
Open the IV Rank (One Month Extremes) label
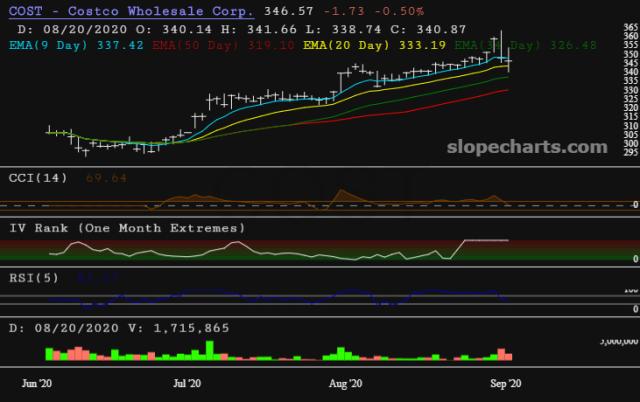pyautogui.click(x=125, y=228)
